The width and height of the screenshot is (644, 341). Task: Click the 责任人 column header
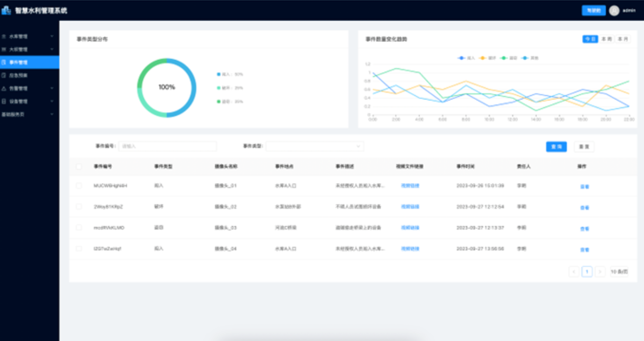tap(524, 166)
